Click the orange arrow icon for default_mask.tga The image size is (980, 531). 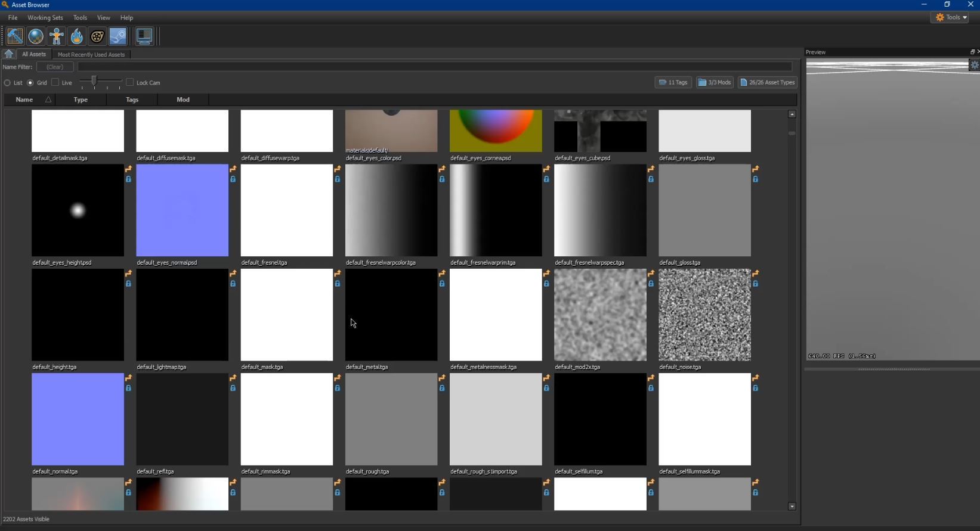[x=337, y=274]
